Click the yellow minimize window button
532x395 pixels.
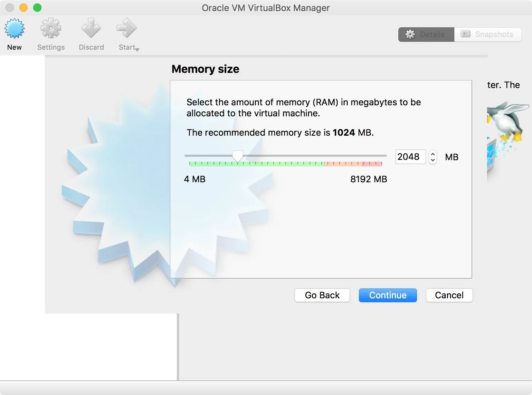(x=23, y=8)
